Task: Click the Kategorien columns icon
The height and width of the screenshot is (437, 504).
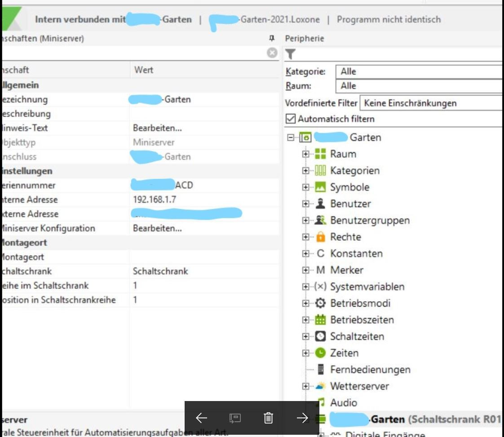Action: pyautogui.click(x=320, y=170)
